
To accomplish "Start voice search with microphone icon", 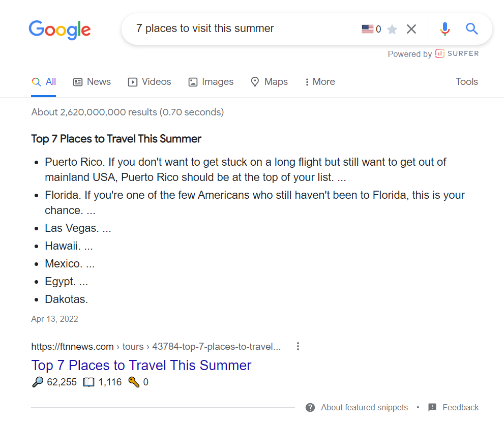I will point(445,29).
